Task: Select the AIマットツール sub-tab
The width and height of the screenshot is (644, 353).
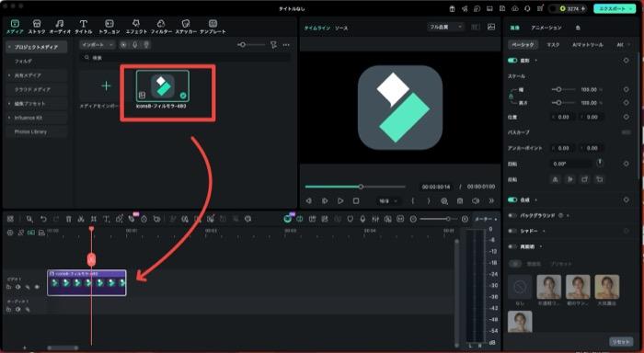Action: click(x=588, y=45)
